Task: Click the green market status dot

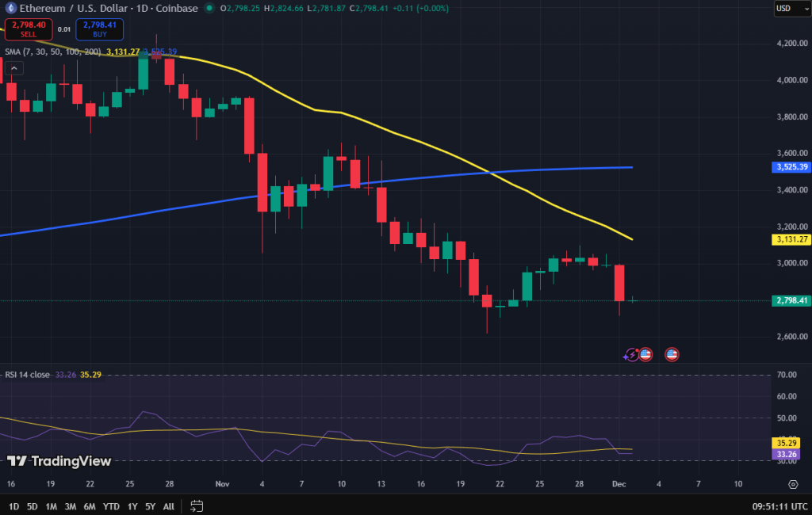Action: [x=209, y=9]
